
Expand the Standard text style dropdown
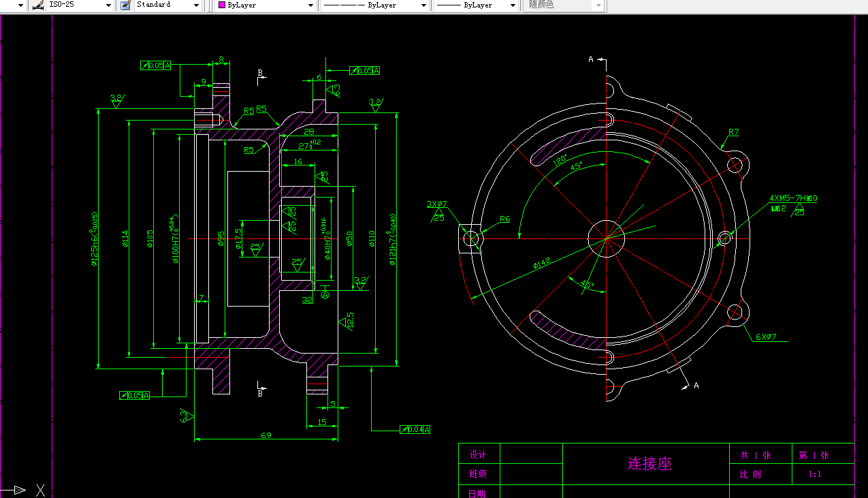(x=196, y=5)
